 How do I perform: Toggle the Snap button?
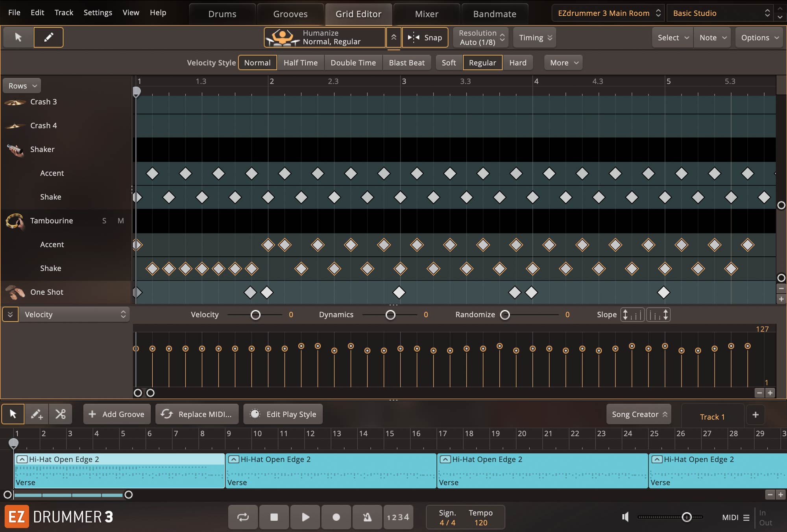(x=425, y=37)
